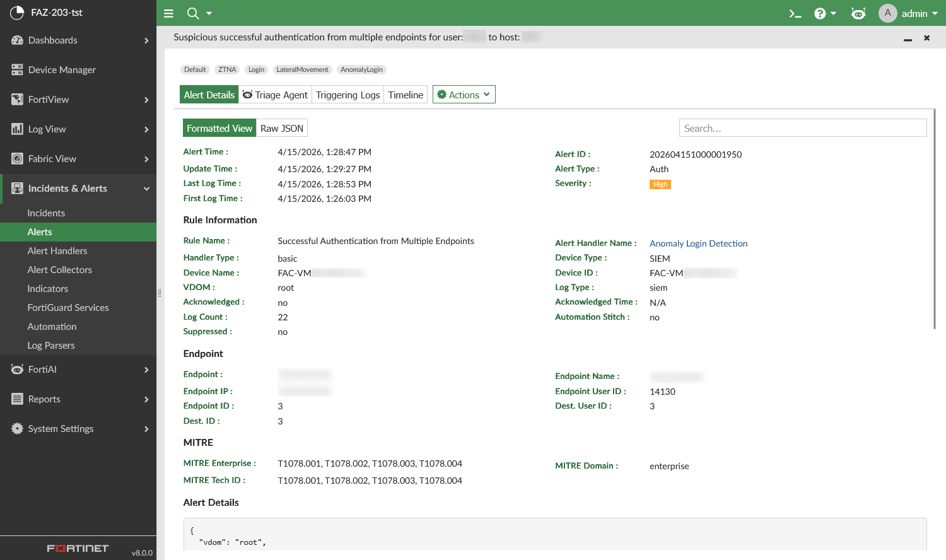The image size is (946, 560).
Task: Switch to the Triggering Logs tab
Action: coord(347,95)
